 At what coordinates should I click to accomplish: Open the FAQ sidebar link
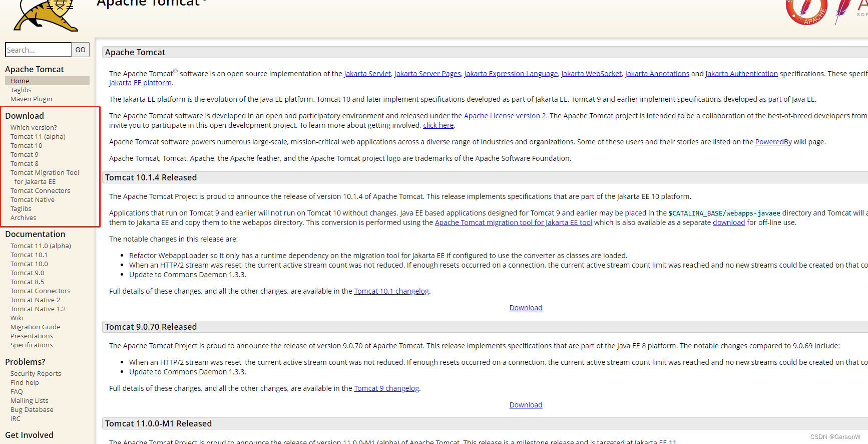tap(17, 391)
